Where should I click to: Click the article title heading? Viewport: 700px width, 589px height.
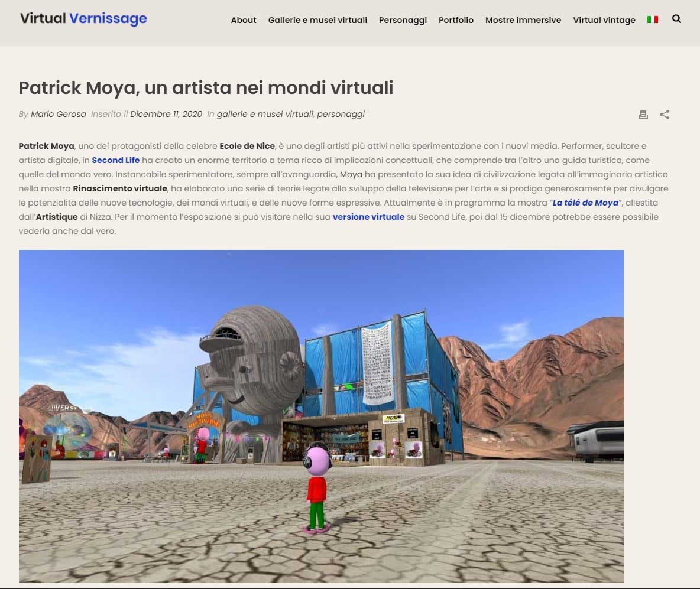click(206, 88)
